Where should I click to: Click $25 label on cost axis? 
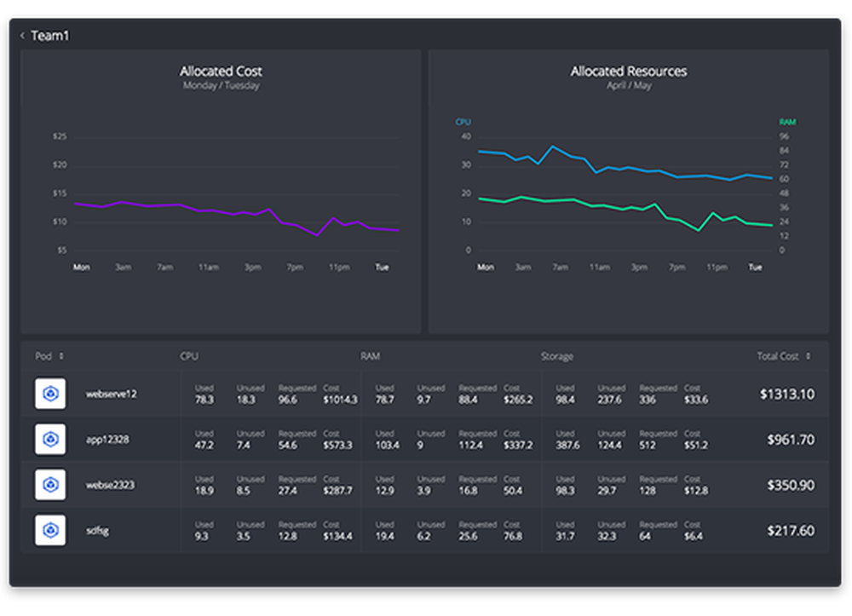(60, 136)
